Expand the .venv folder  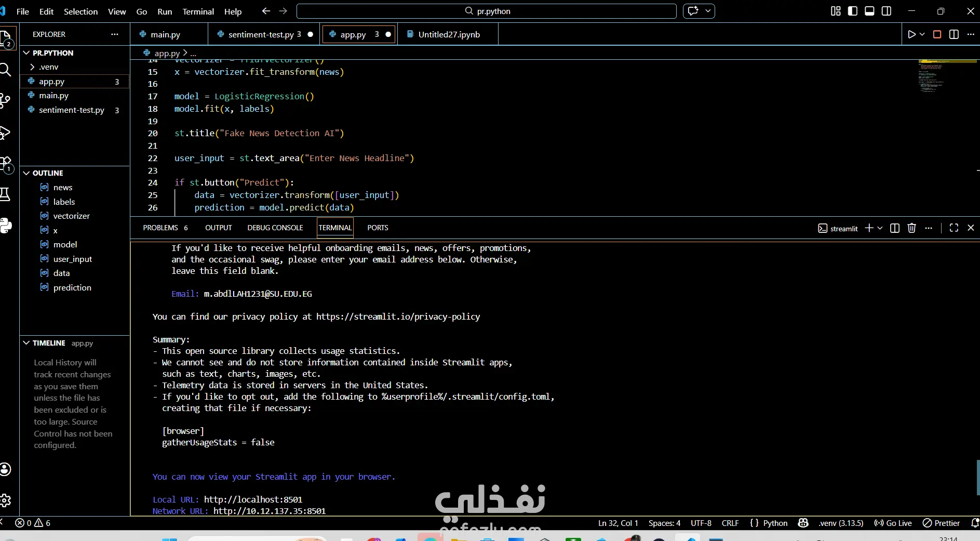(32, 67)
